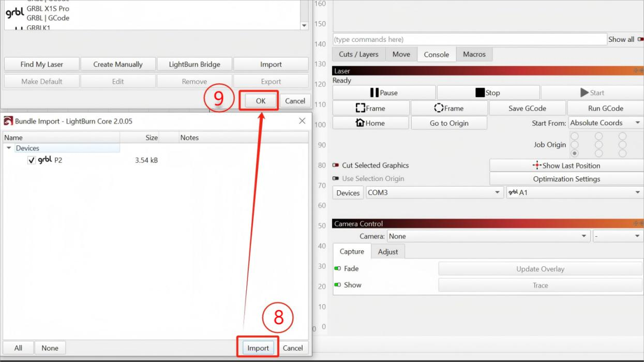The height and width of the screenshot is (362, 644).
Task: Switch to the Macros tab
Action: pyautogui.click(x=474, y=54)
